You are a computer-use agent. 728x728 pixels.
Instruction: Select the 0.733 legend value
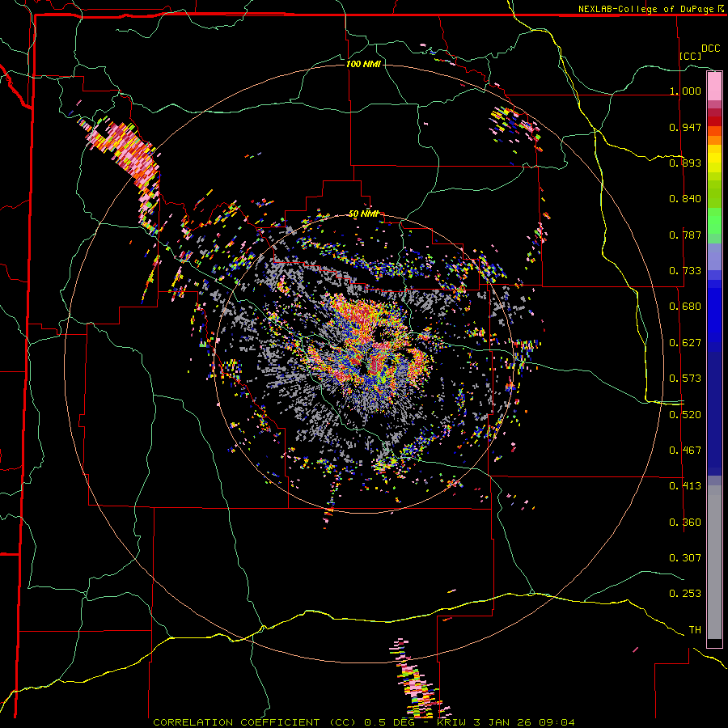click(685, 271)
